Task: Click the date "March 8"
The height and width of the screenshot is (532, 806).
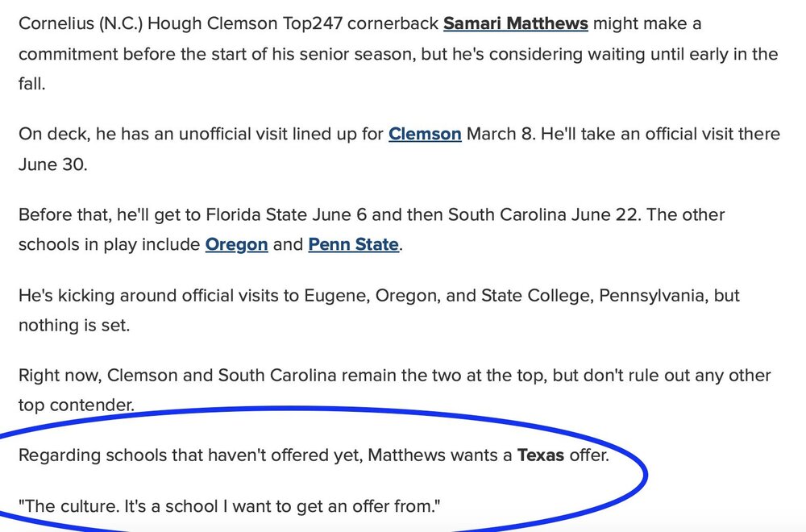Action: coord(500,133)
